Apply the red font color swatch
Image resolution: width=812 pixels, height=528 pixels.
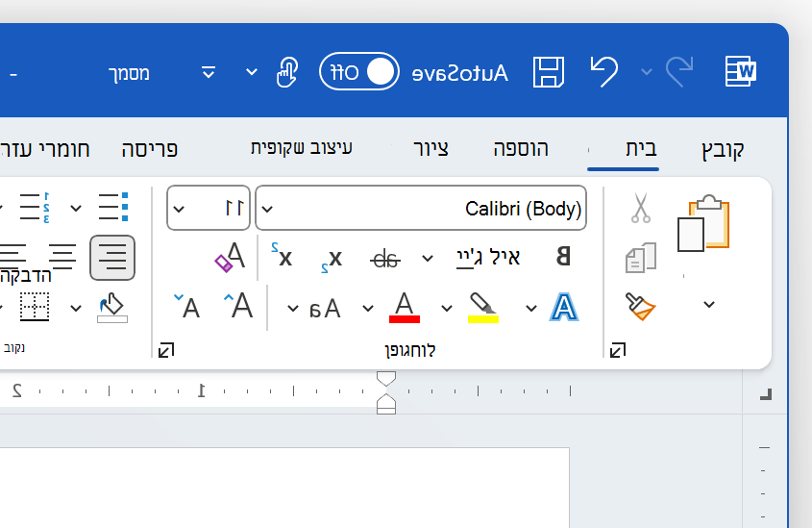pyautogui.click(x=405, y=319)
